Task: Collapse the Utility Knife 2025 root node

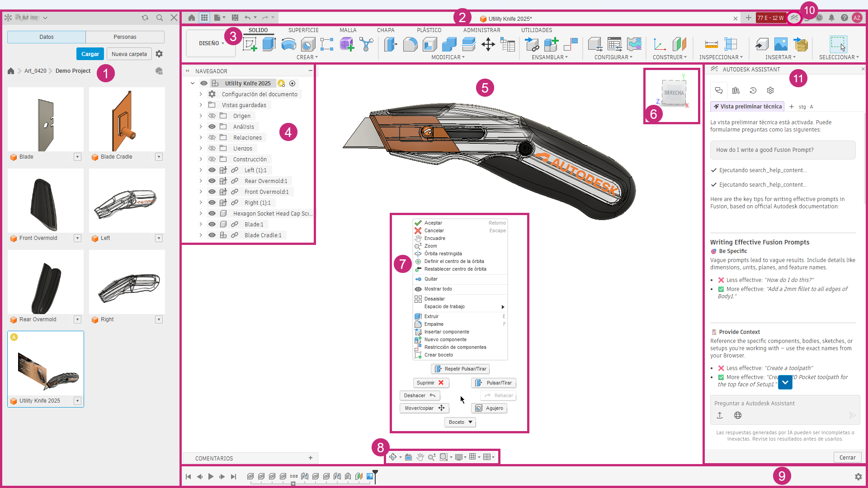Action: coord(193,83)
